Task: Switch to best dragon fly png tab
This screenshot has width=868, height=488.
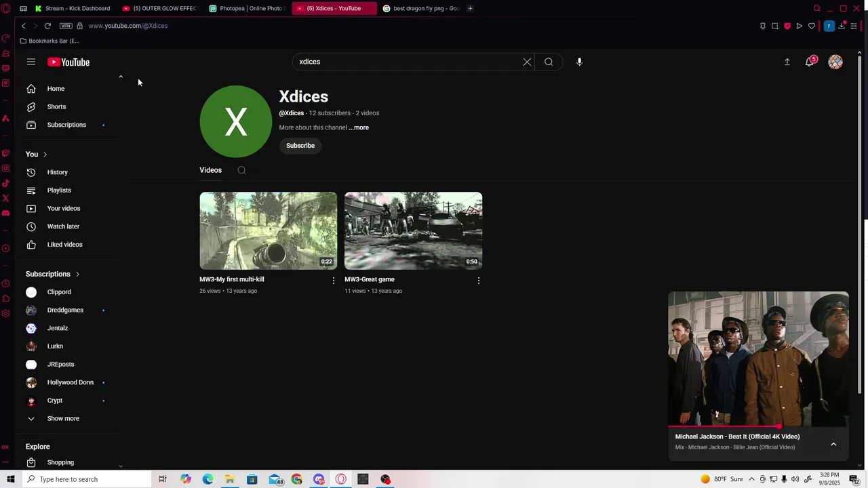Action: (420, 8)
